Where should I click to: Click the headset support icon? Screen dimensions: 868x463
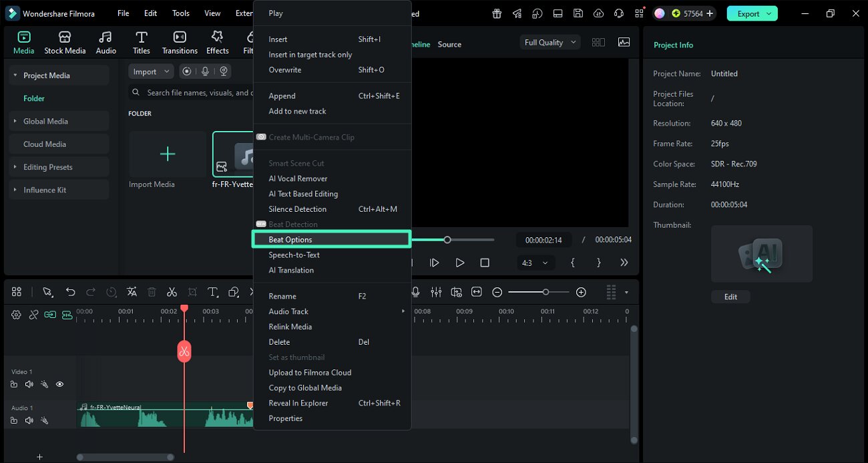pyautogui.click(x=619, y=13)
